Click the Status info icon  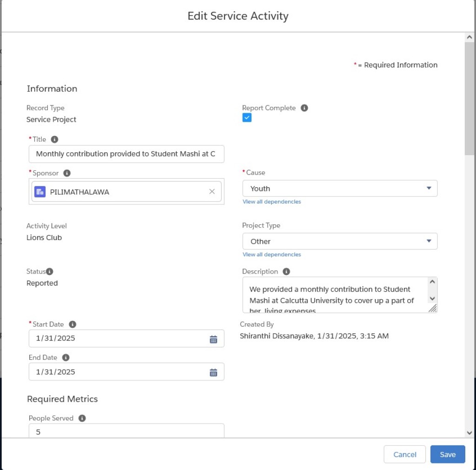(49, 271)
